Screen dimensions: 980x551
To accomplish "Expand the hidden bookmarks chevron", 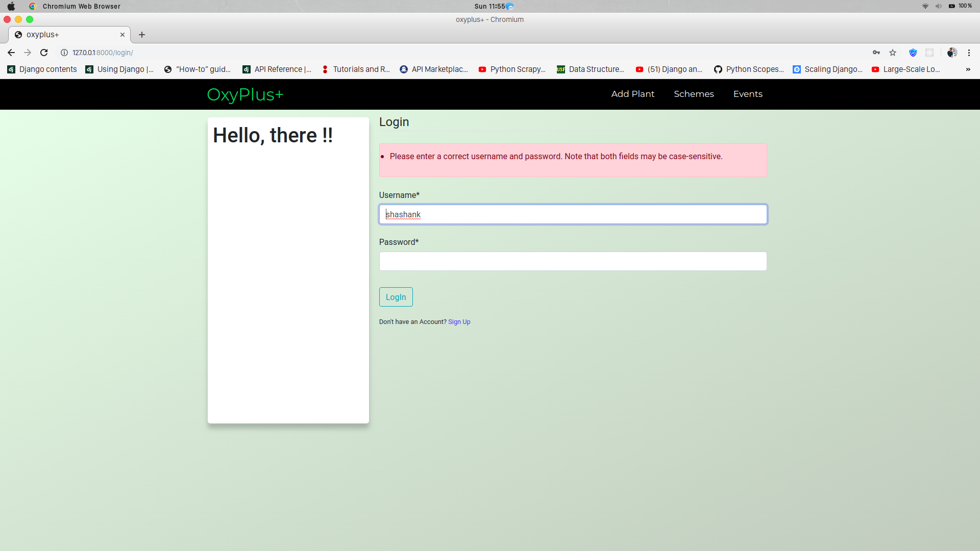I will [968, 69].
